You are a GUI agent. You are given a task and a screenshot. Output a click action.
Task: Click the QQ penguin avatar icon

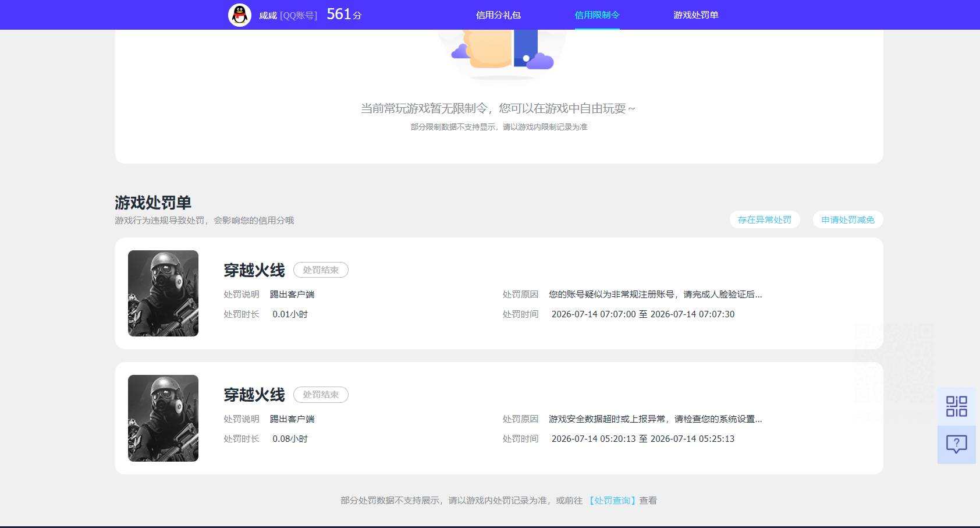239,15
